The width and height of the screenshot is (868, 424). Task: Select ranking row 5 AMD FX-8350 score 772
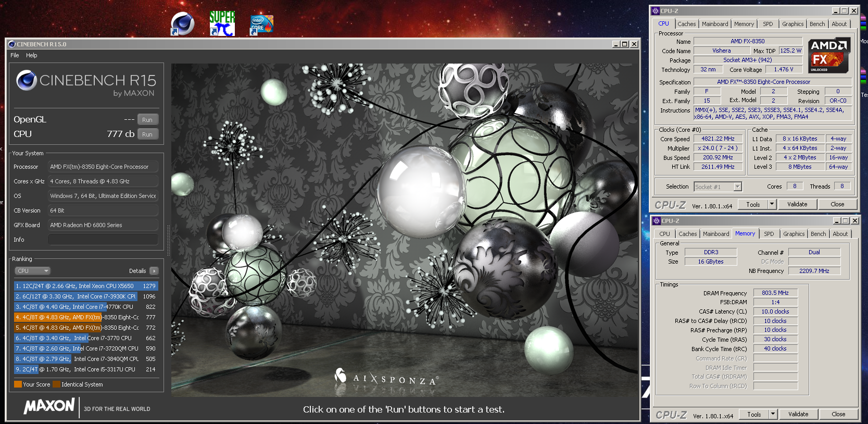tap(86, 328)
